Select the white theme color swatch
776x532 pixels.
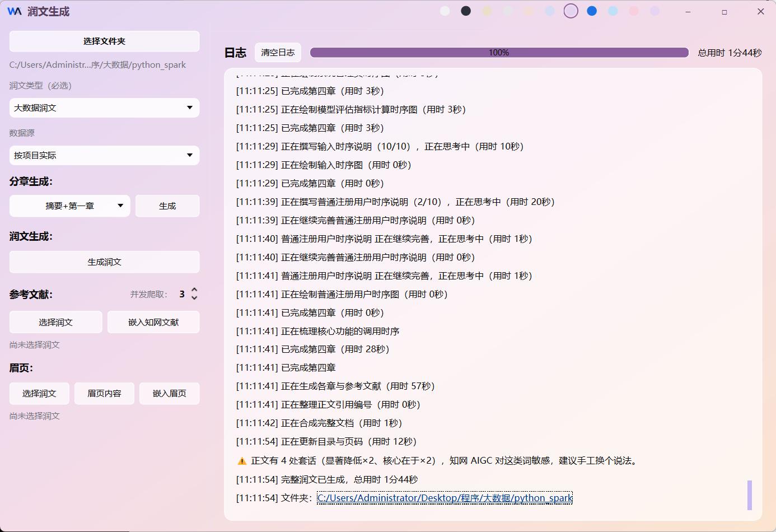click(x=445, y=11)
